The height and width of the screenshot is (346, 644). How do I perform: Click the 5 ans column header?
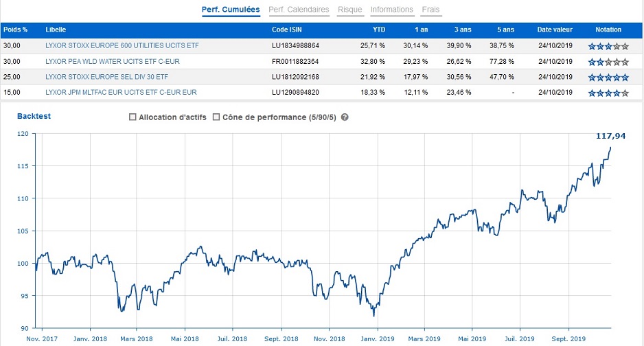tap(505, 30)
